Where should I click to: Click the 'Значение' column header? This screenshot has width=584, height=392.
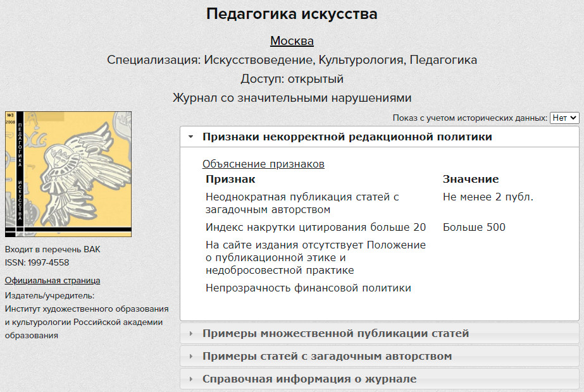[x=471, y=180]
